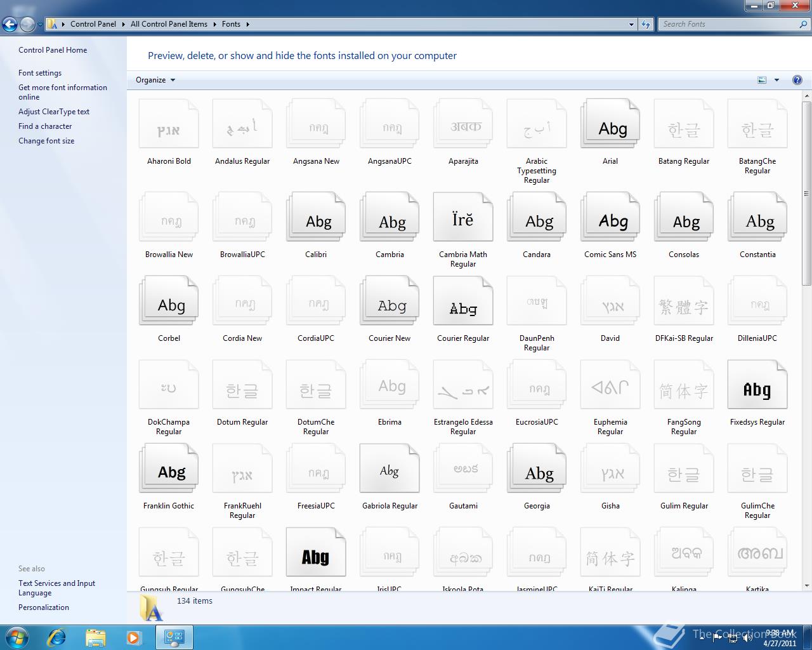812x650 pixels.
Task: Expand arrow after Fonts breadcrumb
Action: pyautogui.click(x=247, y=24)
